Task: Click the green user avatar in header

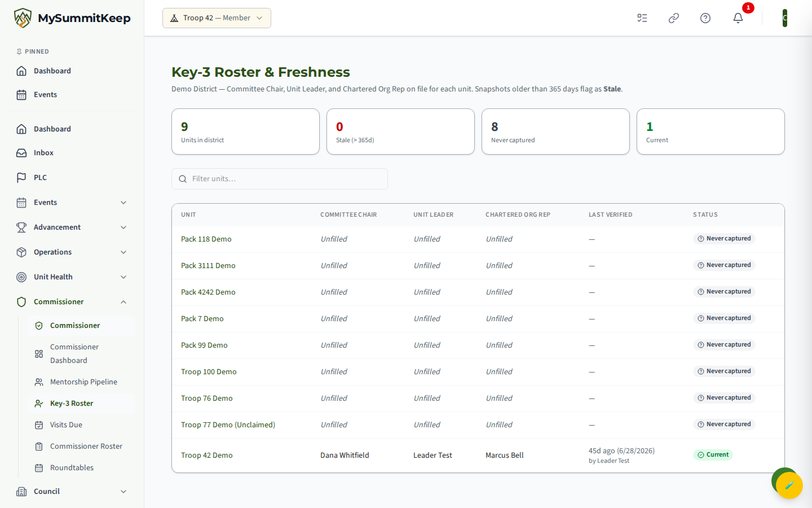Action: point(785,18)
